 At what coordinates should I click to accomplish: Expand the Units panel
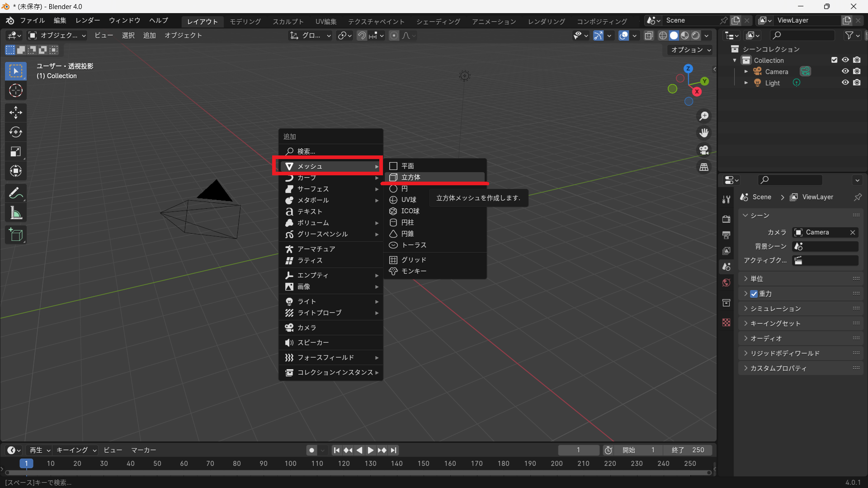pyautogui.click(x=756, y=279)
